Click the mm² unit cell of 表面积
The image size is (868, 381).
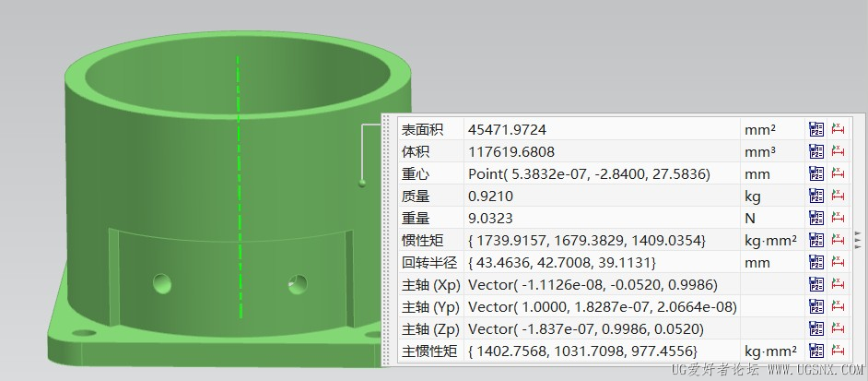pos(772,130)
